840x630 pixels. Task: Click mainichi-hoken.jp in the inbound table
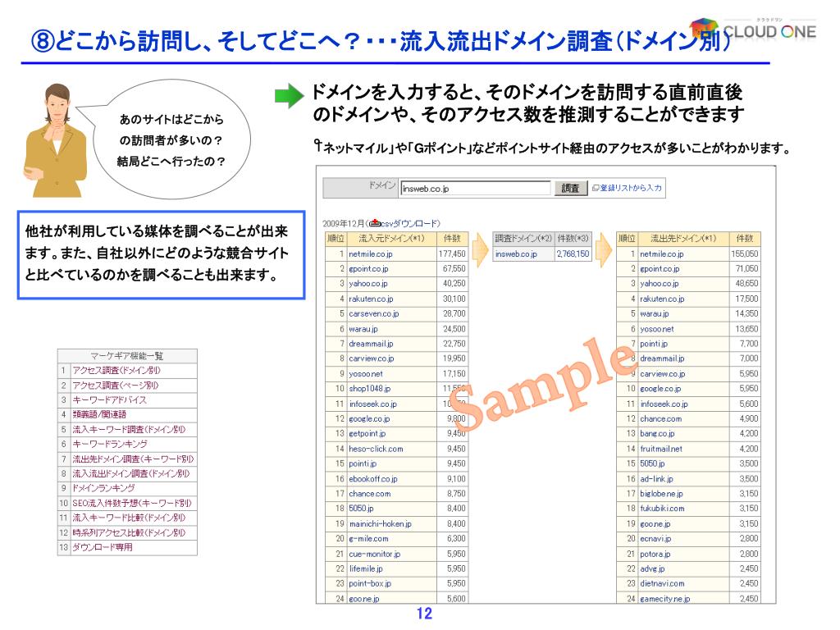381,524
